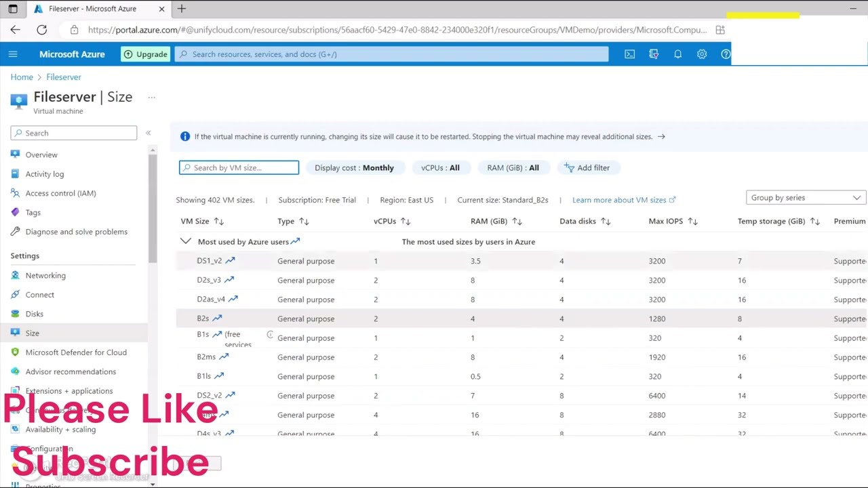The image size is (868, 488).
Task: Go to the Fileserver breadcrumb
Action: pyautogui.click(x=64, y=77)
